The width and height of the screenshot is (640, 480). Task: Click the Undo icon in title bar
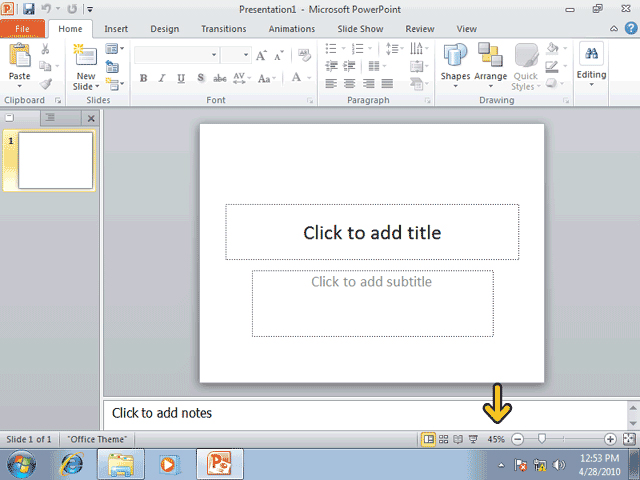(x=46, y=9)
